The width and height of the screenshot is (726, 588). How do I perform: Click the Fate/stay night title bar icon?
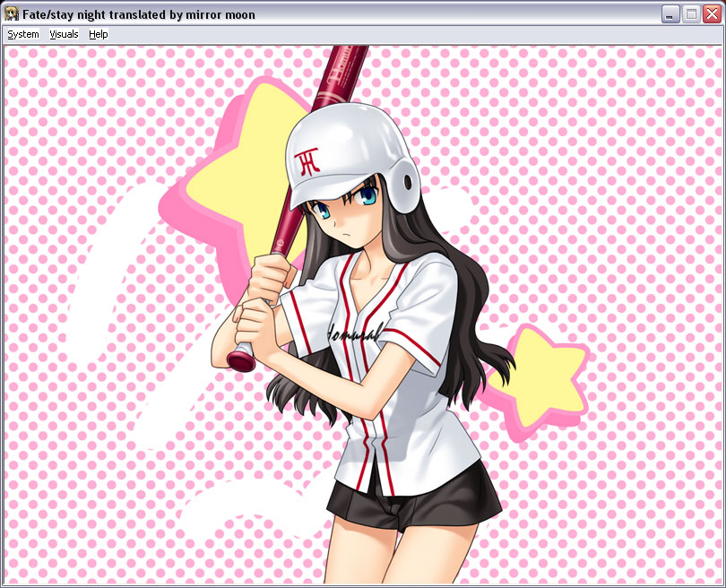(12, 14)
